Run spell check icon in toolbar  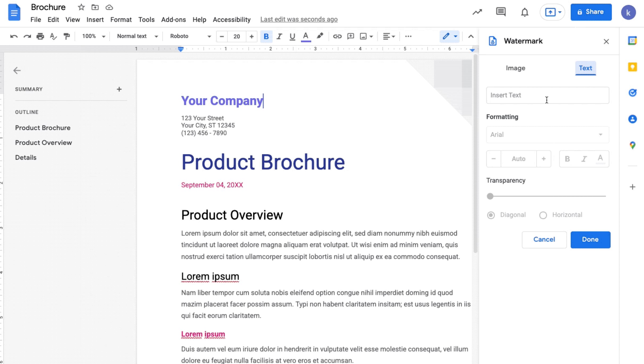[x=53, y=36]
